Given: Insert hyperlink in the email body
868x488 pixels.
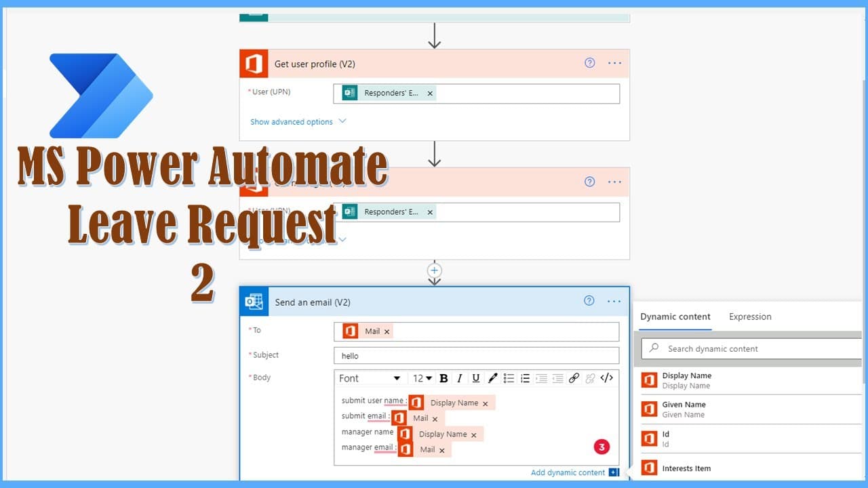Looking at the screenshot, I should tap(574, 378).
